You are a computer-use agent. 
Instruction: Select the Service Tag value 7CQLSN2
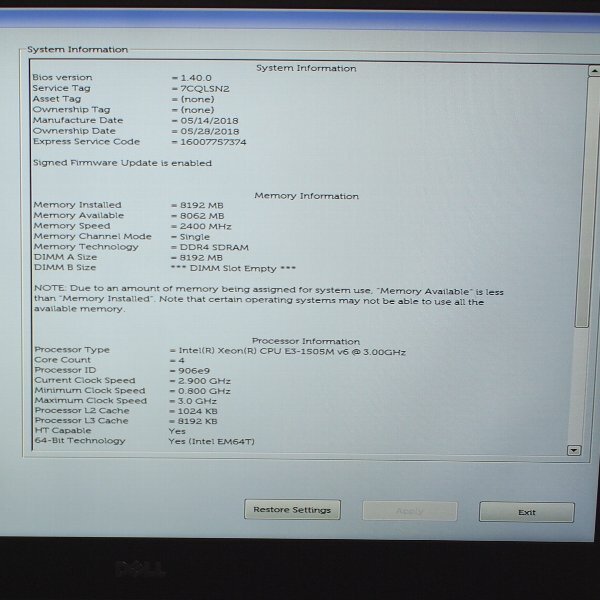(205, 89)
